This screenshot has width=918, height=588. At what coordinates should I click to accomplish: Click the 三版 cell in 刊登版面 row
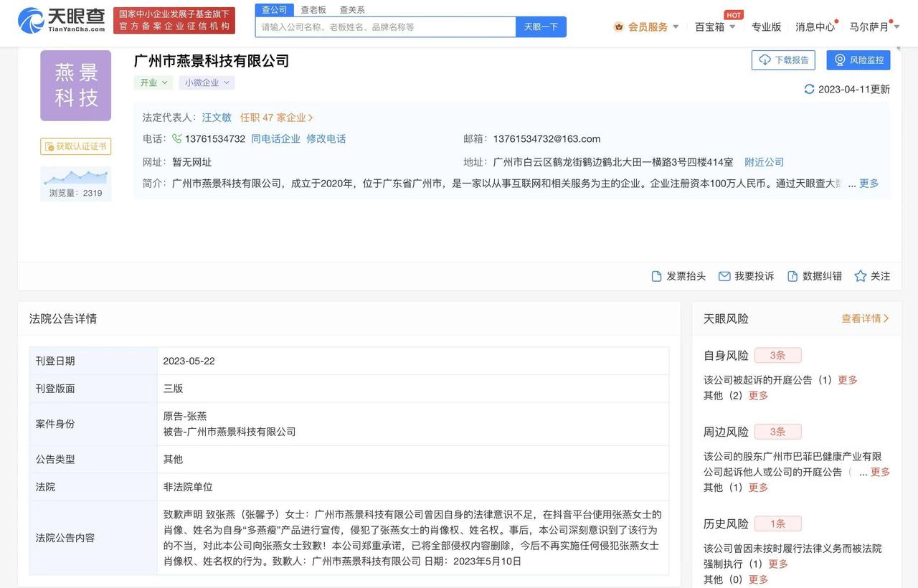(x=173, y=388)
